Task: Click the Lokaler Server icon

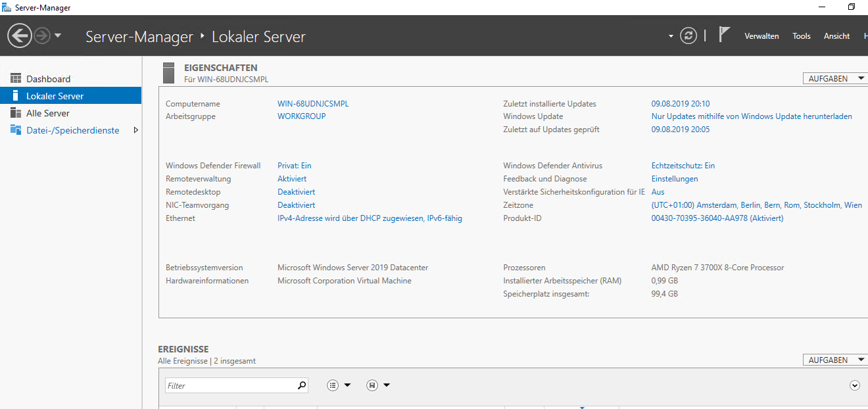Action: pyautogui.click(x=16, y=95)
